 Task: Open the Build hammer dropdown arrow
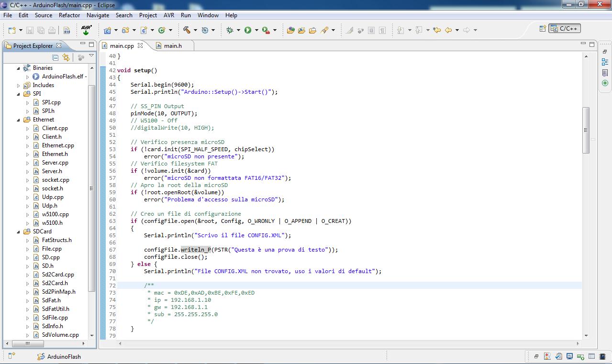[x=196, y=30]
